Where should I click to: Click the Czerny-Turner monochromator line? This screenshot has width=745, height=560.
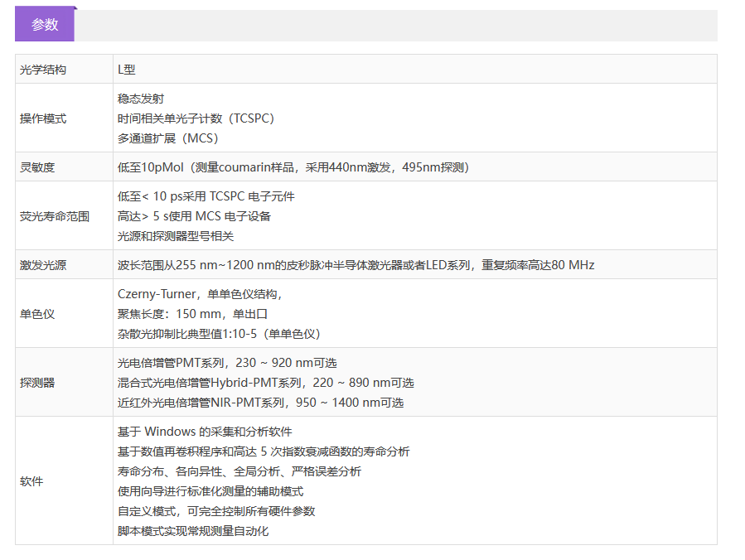[201, 294]
